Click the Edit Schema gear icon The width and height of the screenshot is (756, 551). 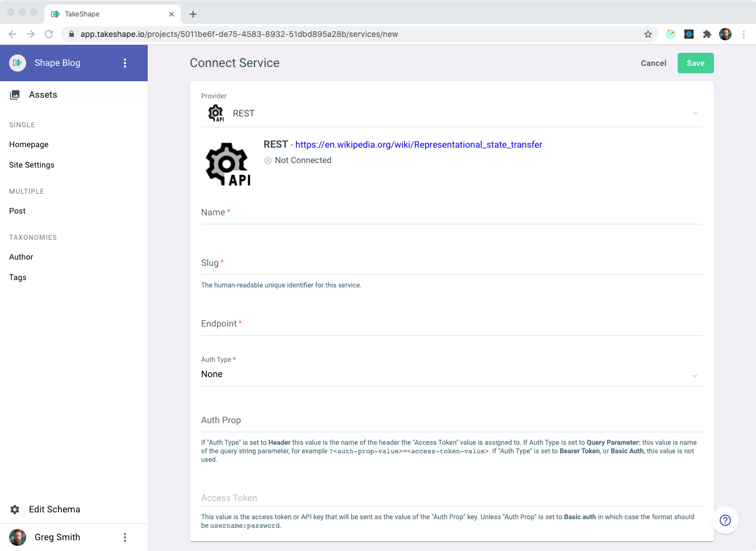[15, 510]
